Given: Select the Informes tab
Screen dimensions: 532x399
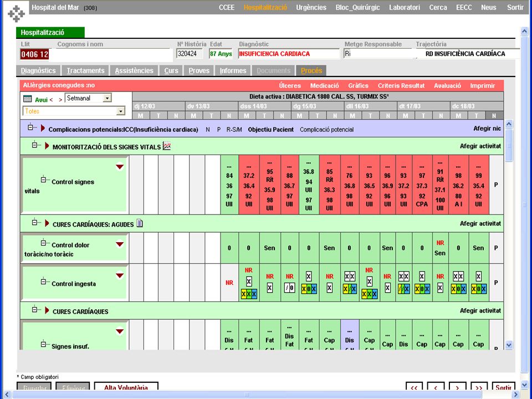Looking at the screenshot, I should 233,70.
